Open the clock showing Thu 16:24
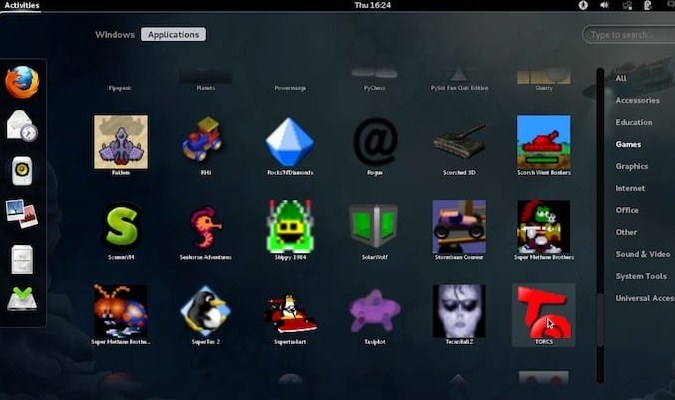Screen dimensions: 675x400 [372, 5]
